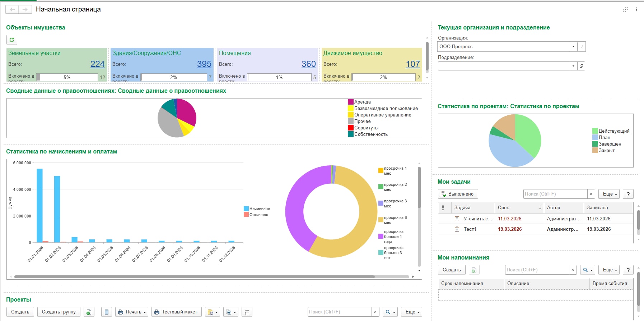Screen dimensions: 644x321
Task: Click Создать группу button
Action: click(59, 312)
